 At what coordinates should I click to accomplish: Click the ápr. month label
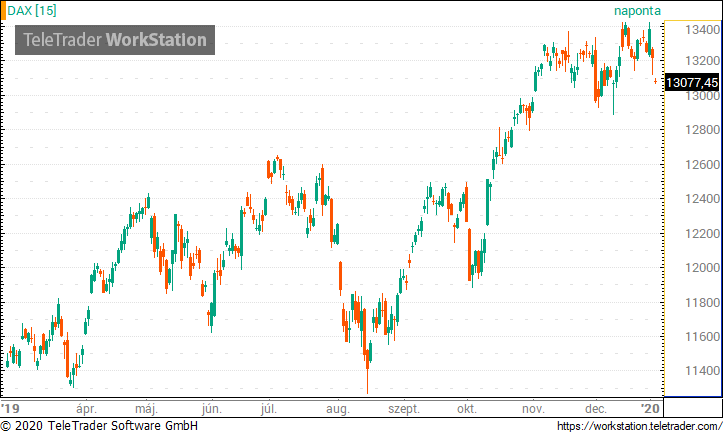[86, 409]
